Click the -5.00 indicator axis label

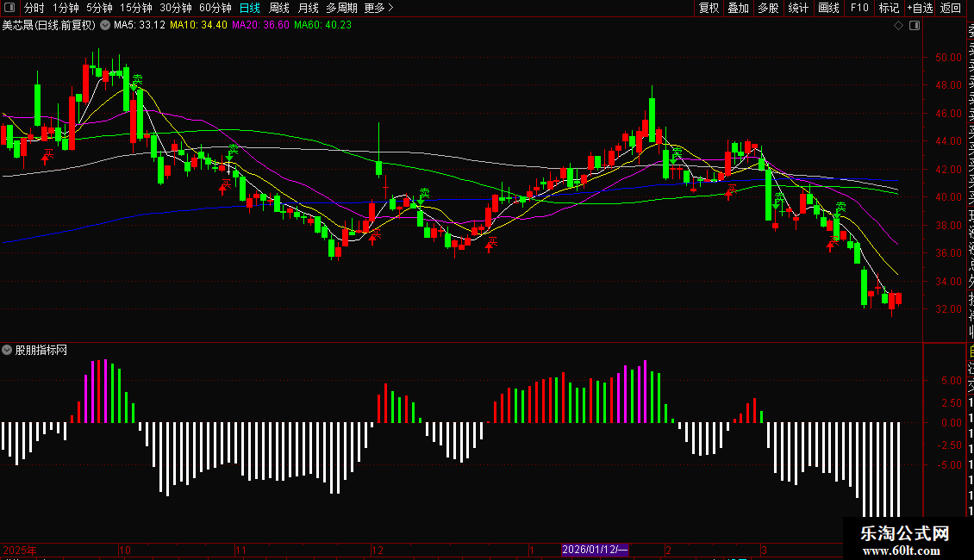click(x=950, y=465)
